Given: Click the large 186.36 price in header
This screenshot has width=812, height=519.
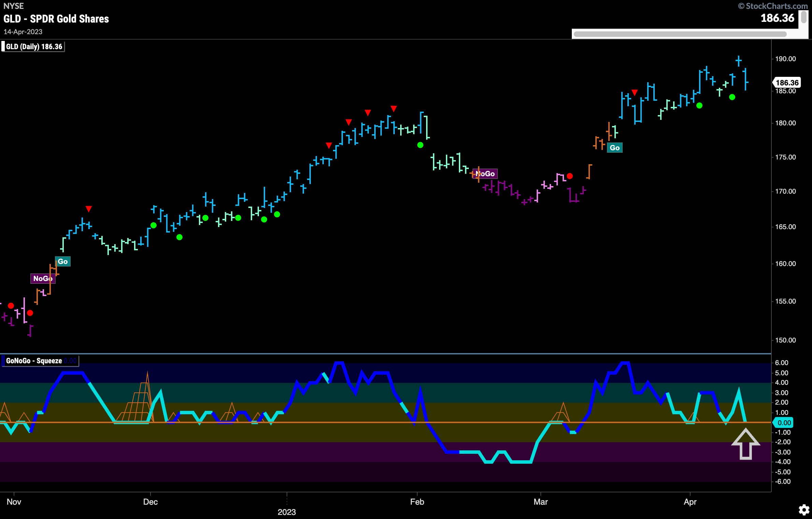Looking at the screenshot, I should coord(777,18).
